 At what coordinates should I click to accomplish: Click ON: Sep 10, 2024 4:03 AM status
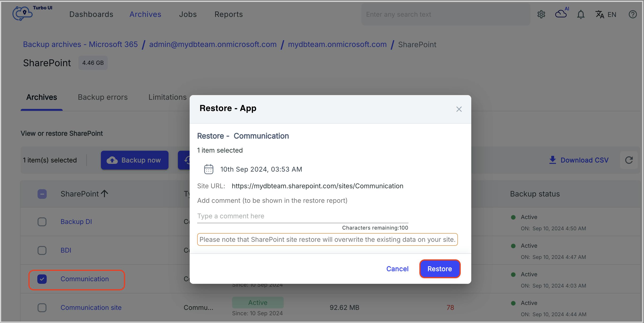pos(553,286)
